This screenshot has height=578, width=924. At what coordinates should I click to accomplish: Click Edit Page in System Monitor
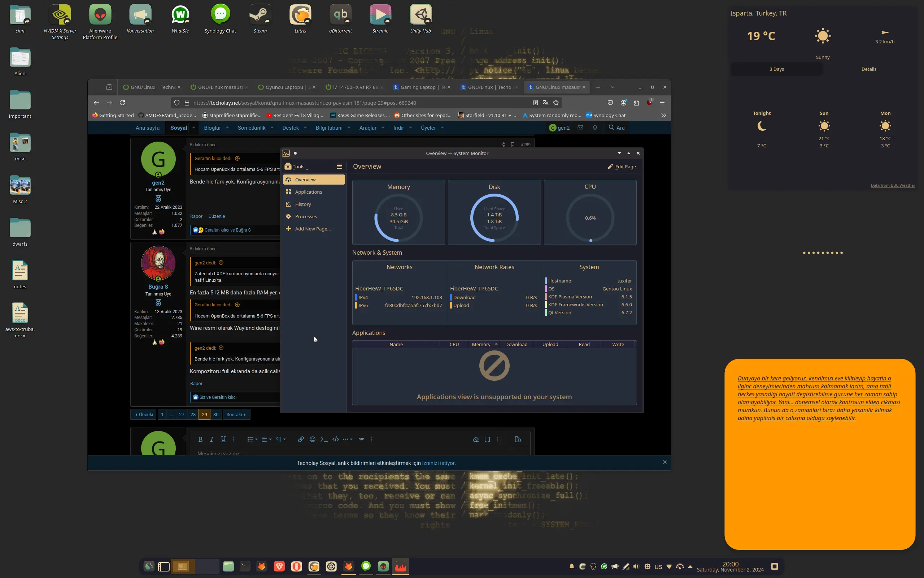coord(622,166)
